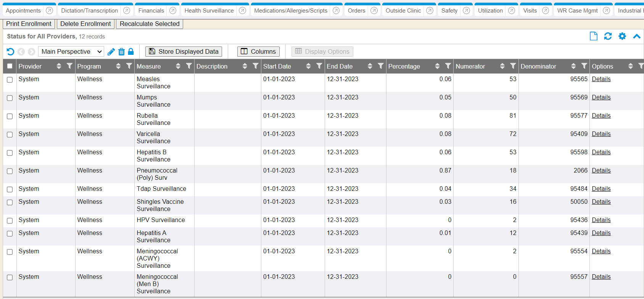Image resolution: width=644 pixels, height=299 pixels.
Task: Sort by the Percentage column arrows
Action: tap(437, 66)
